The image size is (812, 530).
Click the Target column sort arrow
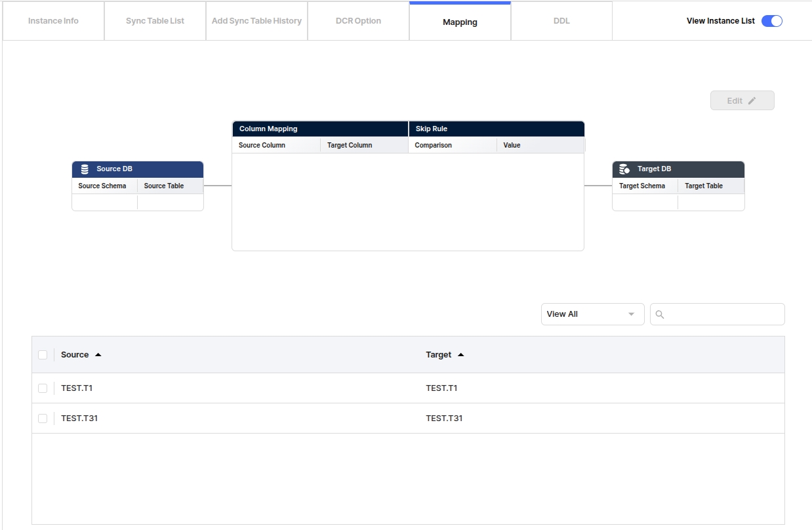[x=460, y=355]
